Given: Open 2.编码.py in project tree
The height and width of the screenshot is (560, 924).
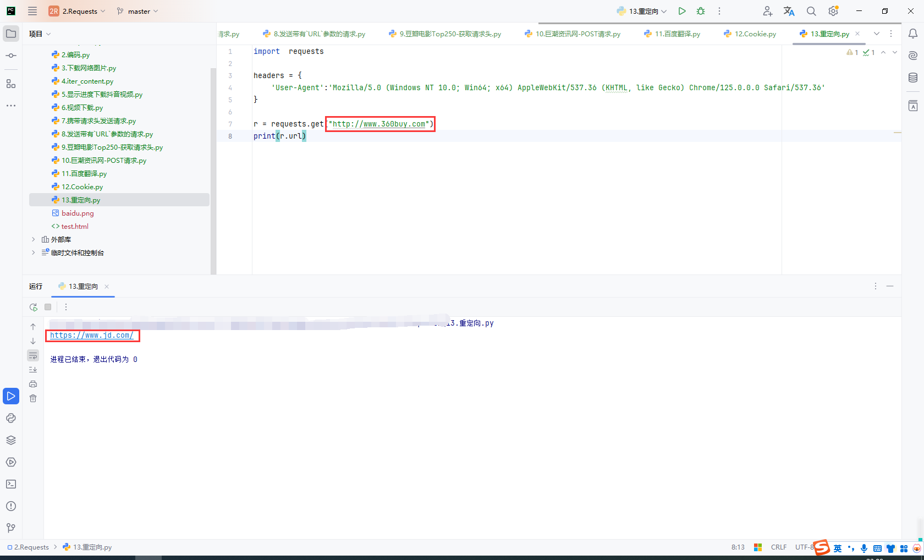Looking at the screenshot, I should 75,54.
